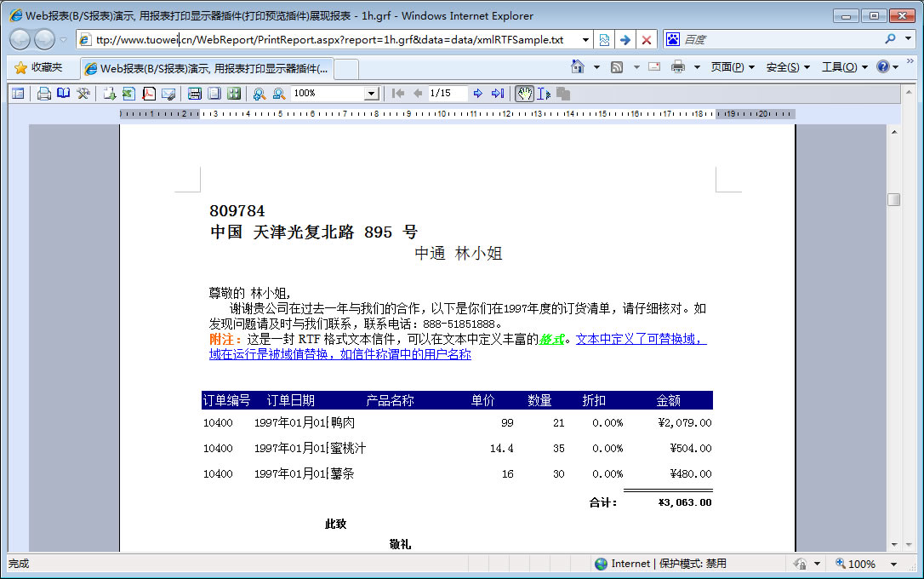Export the report to Excel
Viewport: 924px width, 579px height.
click(128, 94)
